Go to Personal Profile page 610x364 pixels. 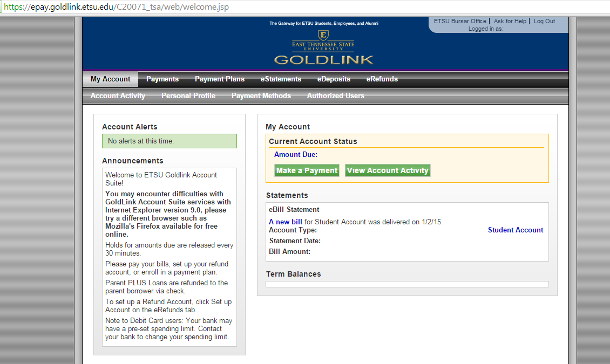pos(188,96)
